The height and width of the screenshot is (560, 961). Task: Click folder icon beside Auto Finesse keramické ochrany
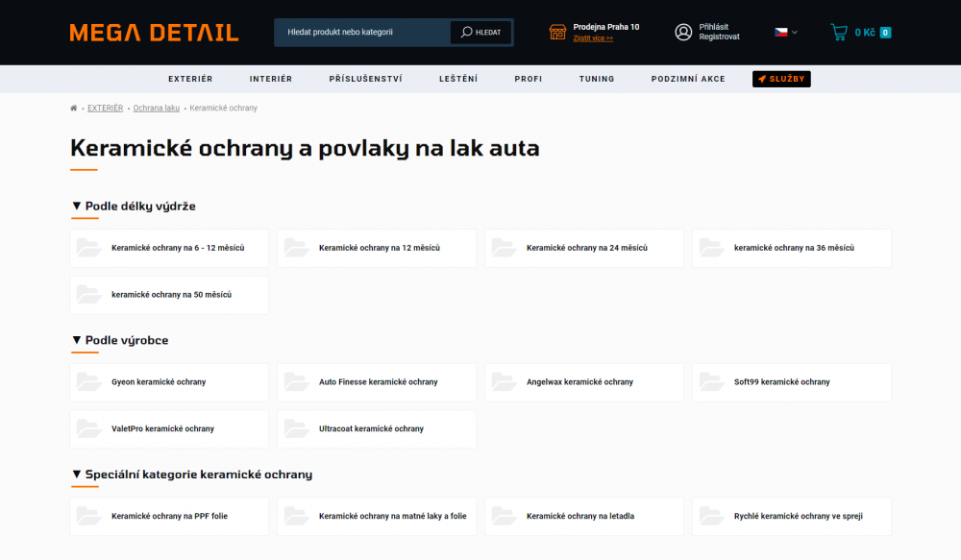click(x=297, y=381)
